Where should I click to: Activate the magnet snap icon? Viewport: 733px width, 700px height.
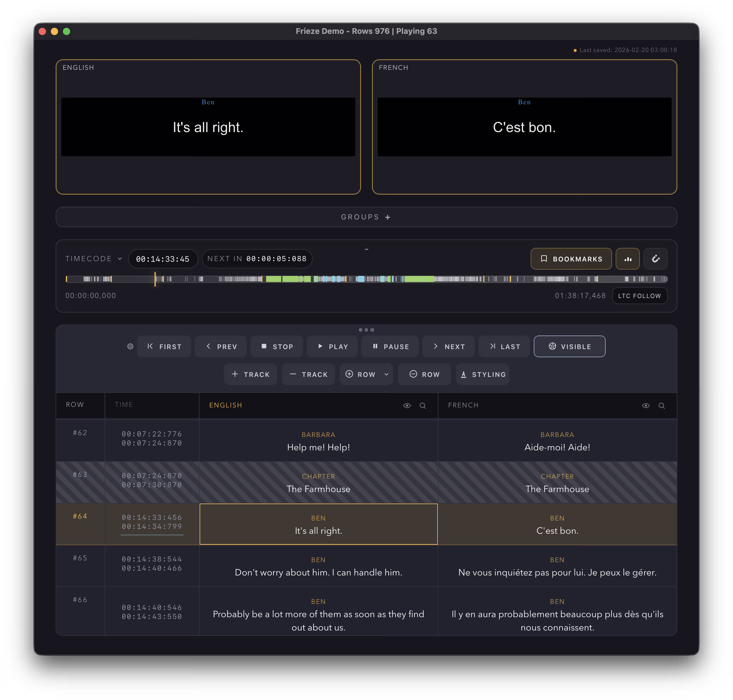pyautogui.click(x=656, y=259)
